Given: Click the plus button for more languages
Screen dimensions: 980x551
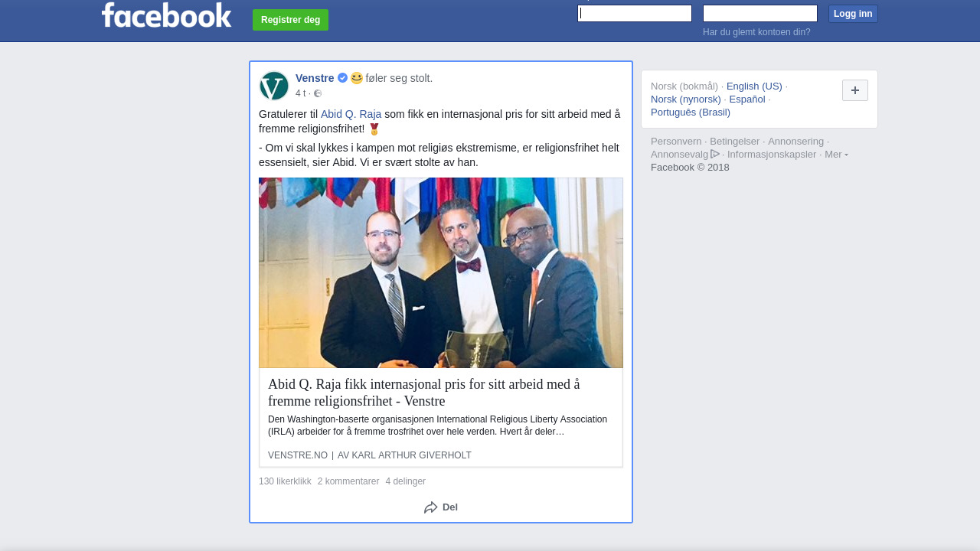Looking at the screenshot, I should point(855,90).
